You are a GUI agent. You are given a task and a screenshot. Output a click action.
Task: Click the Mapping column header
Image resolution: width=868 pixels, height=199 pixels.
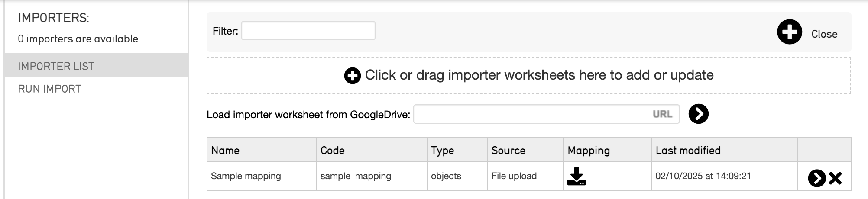point(608,150)
